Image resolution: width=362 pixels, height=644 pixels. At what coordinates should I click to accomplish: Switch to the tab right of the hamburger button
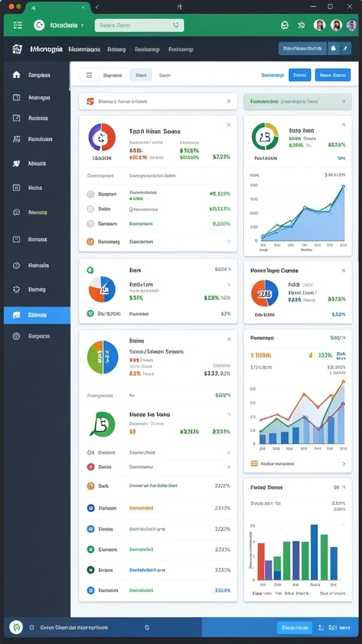(x=113, y=75)
